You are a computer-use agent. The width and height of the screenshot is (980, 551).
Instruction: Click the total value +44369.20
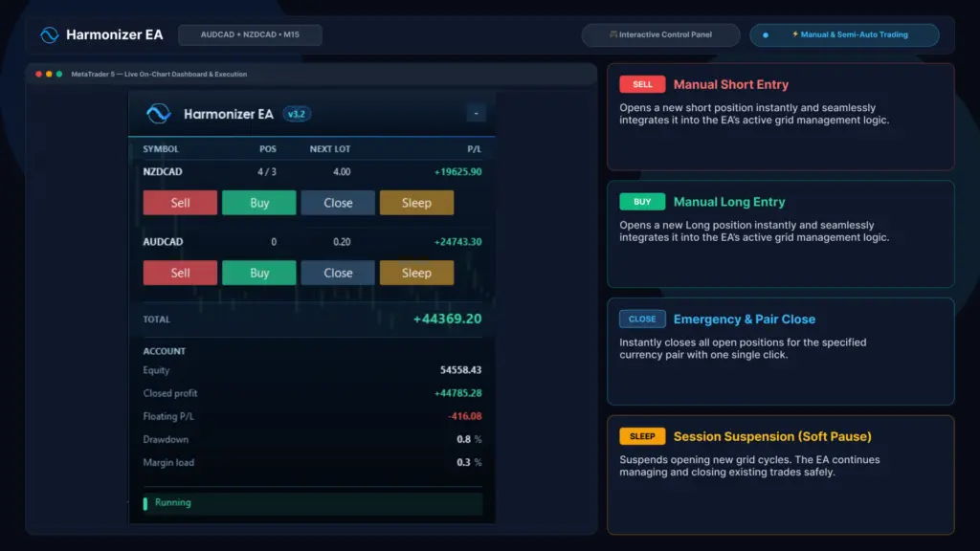click(448, 319)
